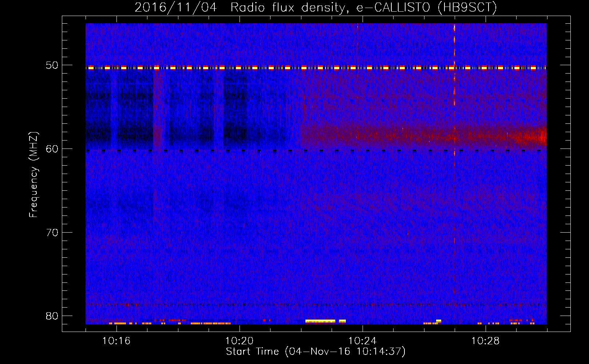Click the long yellow-white bar at spectrogram bottom
This screenshot has height=364, width=589.
point(320,321)
